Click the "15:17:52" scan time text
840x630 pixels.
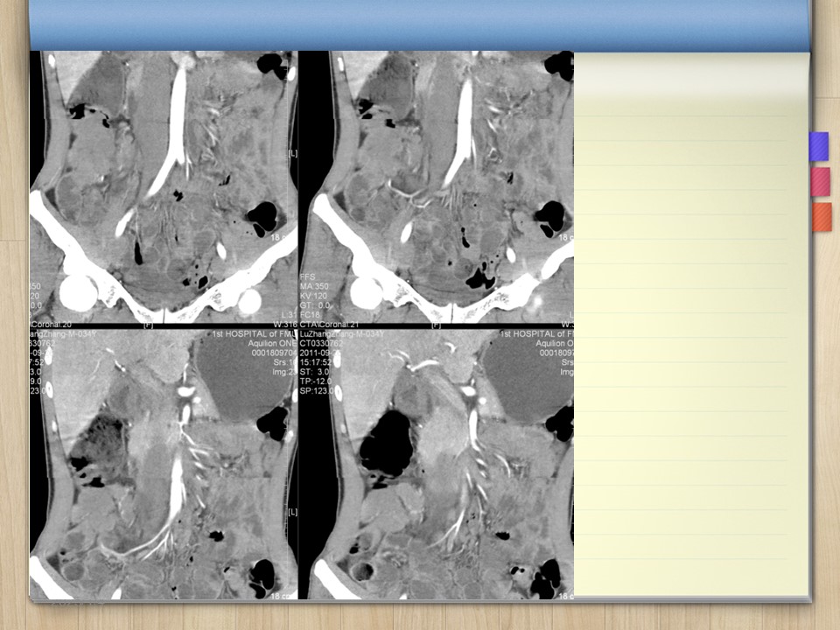coord(316,362)
